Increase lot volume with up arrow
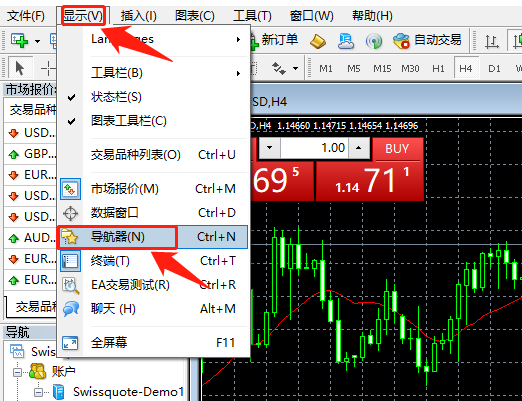522x401 pixels. (358, 147)
